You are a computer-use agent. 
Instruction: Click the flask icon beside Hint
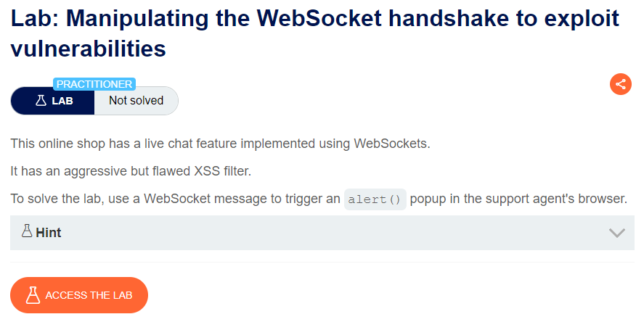27,231
